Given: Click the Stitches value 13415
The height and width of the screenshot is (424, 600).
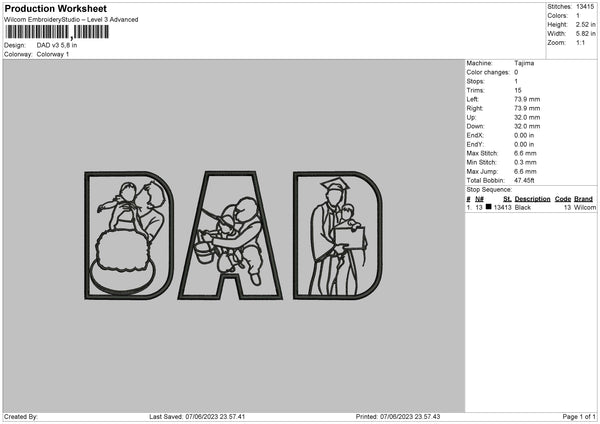Looking at the screenshot, I should point(585,7).
